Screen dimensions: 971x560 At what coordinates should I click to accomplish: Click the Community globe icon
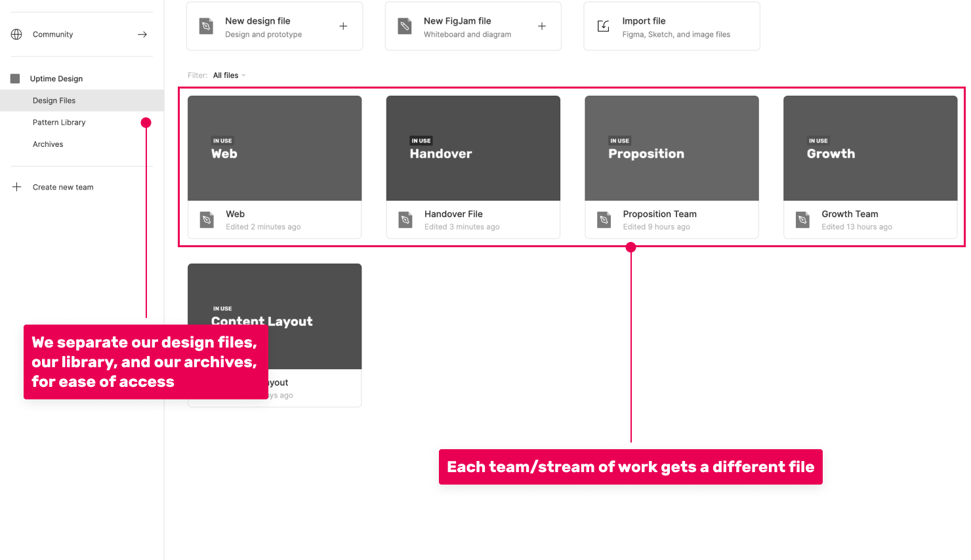tap(16, 34)
